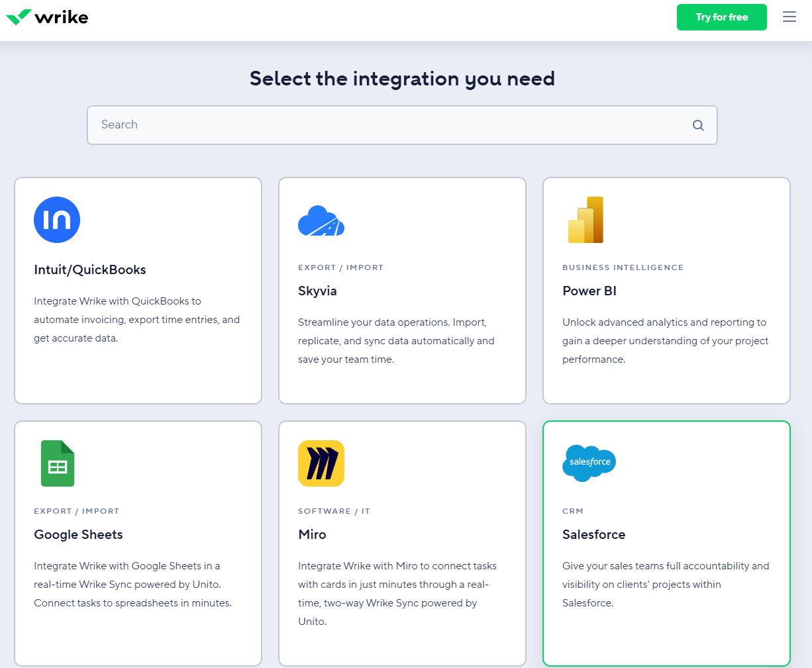Open the Salesforce integration title
This screenshot has width=812, height=668.
[593, 534]
